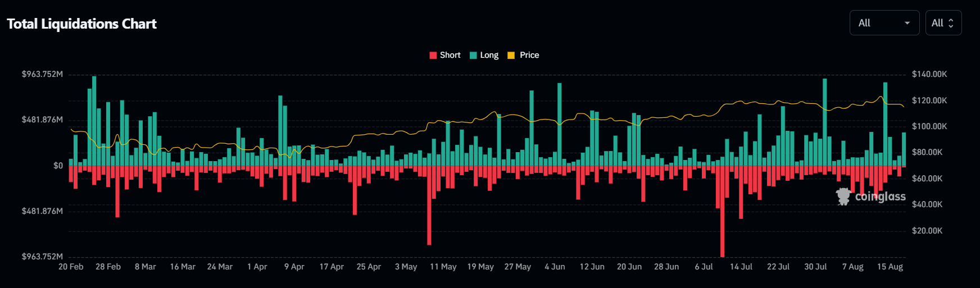Click the $140.00K price axis label
The width and height of the screenshot is (980, 288).
pyautogui.click(x=929, y=74)
